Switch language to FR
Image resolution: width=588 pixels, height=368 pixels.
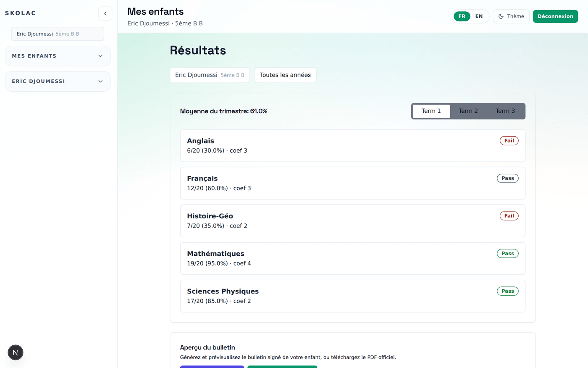click(462, 16)
